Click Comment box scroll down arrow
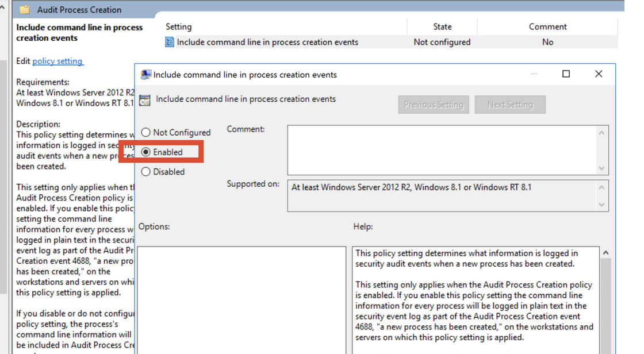 click(601, 168)
